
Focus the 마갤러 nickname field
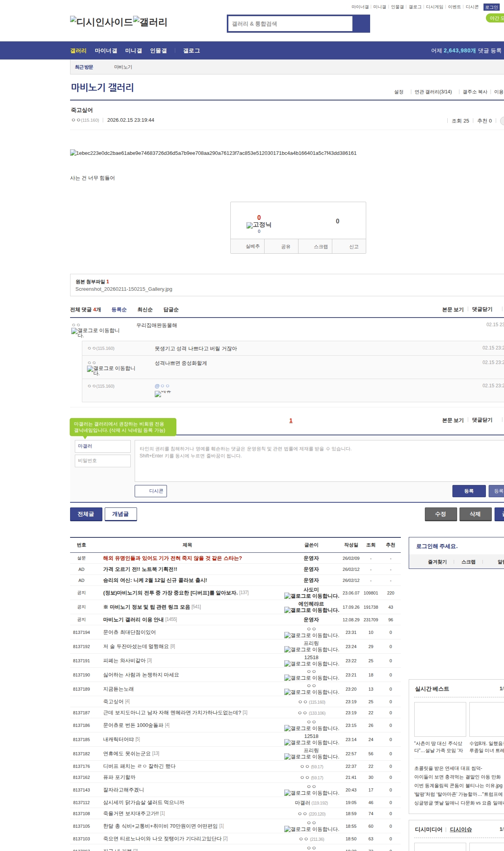(103, 446)
